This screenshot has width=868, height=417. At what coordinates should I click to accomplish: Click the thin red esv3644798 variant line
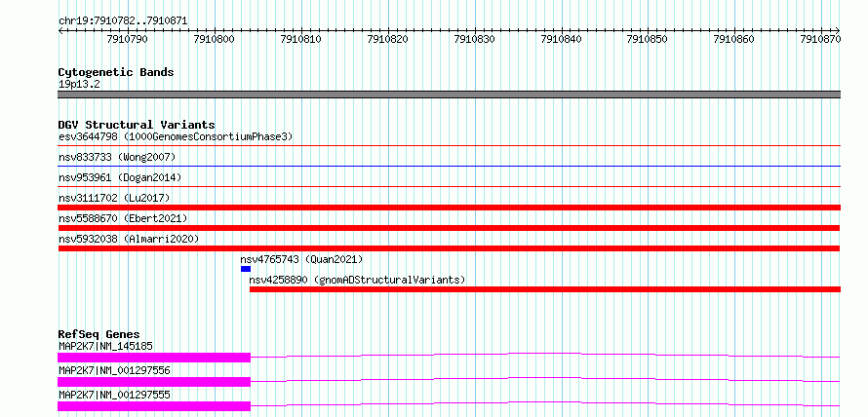[x=450, y=146]
